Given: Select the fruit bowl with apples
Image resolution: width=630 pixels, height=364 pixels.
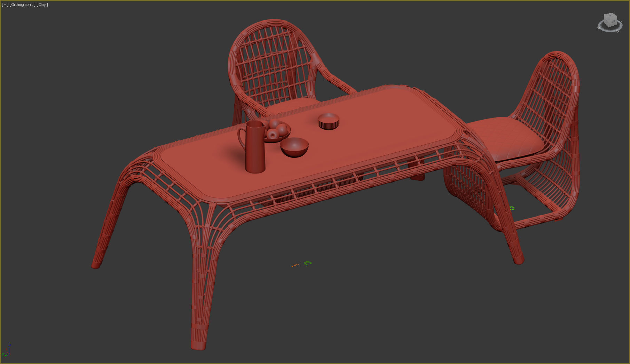Looking at the screenshot, I should [277, 131].
